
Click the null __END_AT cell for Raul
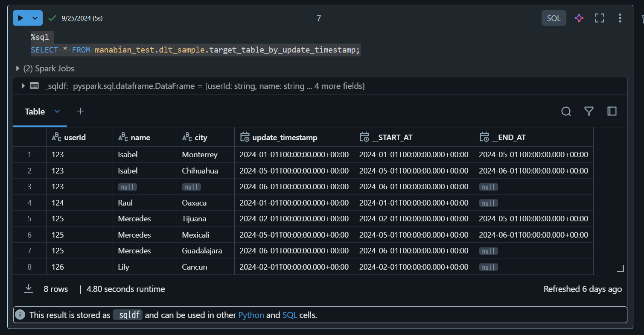point(533,203)
